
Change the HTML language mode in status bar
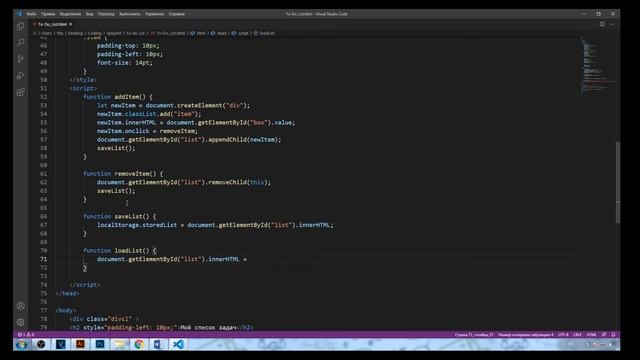[591, 335]
